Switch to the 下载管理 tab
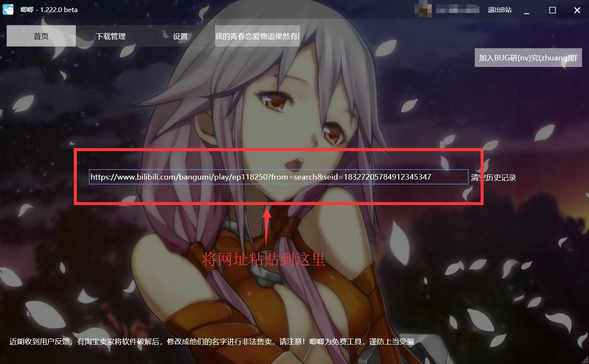Image resolution: width=589 pixels, height=364 pixels. tap(111, 36)
